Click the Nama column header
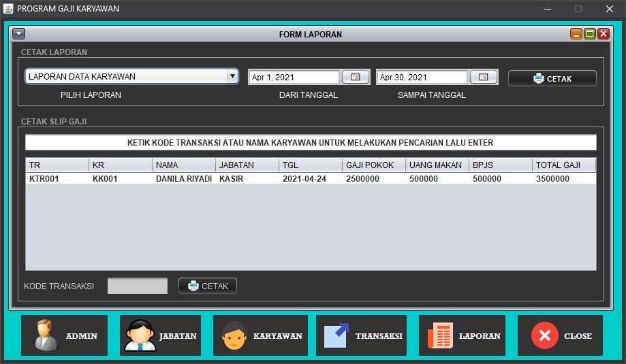Viewport: 626px width, 364px height. [183, 165]
